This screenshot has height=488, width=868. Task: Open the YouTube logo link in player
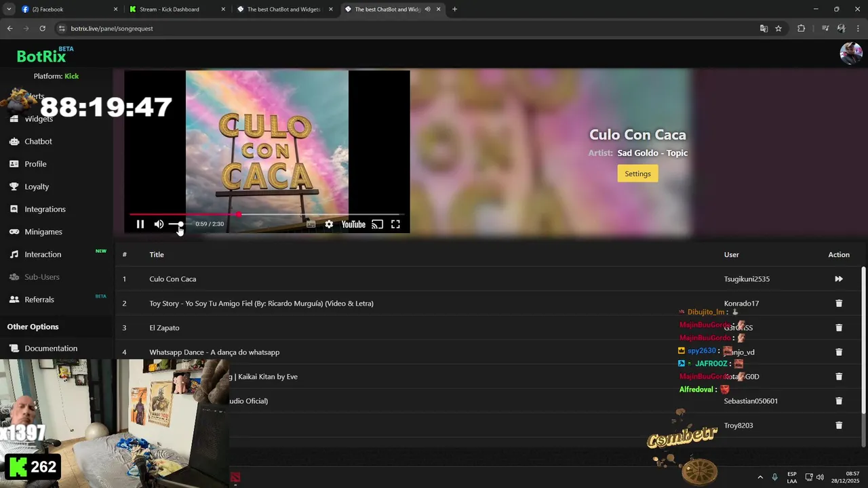tap(353, 224)
